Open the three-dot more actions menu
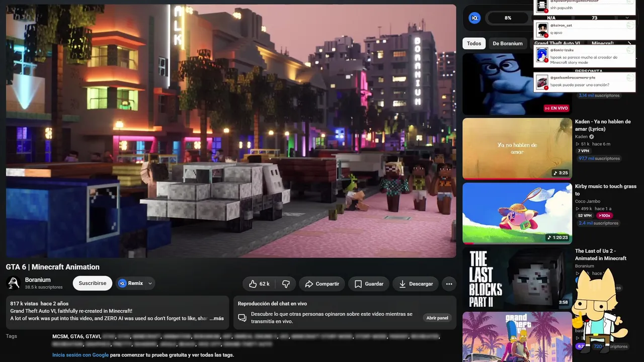The height and width of the screenshot is (362, 644). click(x=449, y=284)
